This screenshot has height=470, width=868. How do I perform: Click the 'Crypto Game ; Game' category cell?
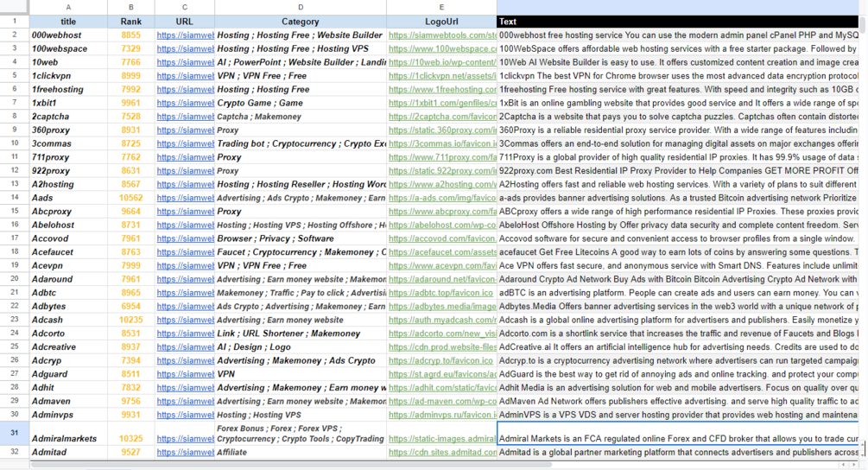pyautogui.click(x=300, y=103)
